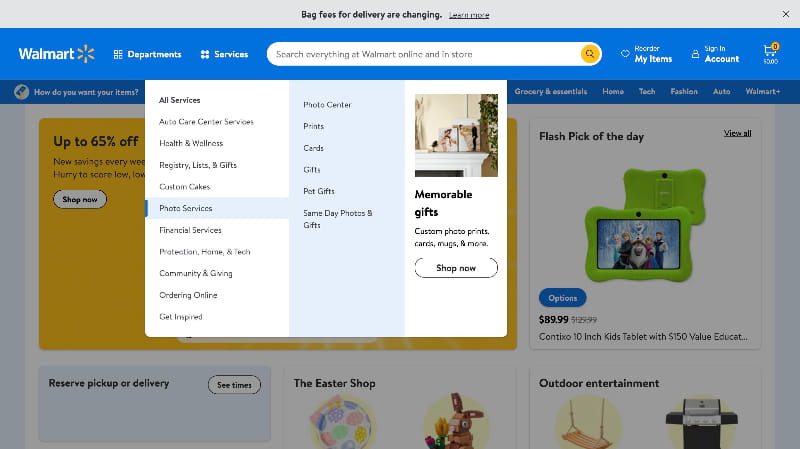Open the Walmart+ nav link
The width and height of the screenshot is (800, 449).
tap(763, 91)
